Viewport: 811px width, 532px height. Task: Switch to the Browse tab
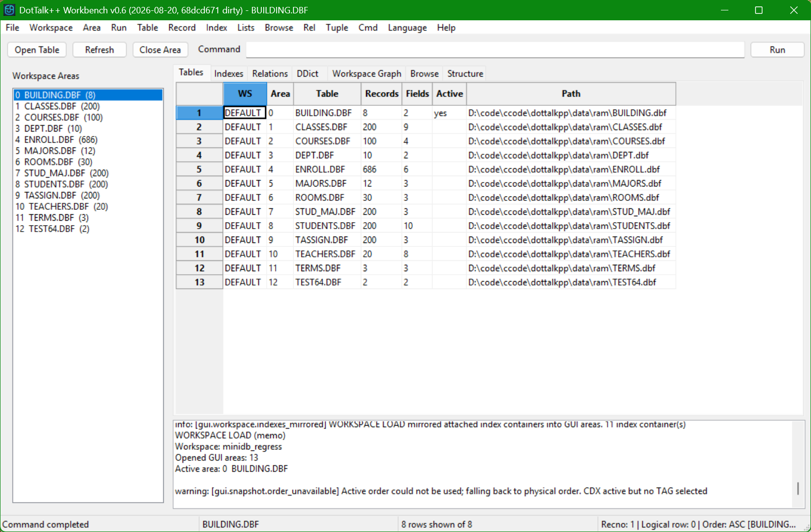point(424,73)
